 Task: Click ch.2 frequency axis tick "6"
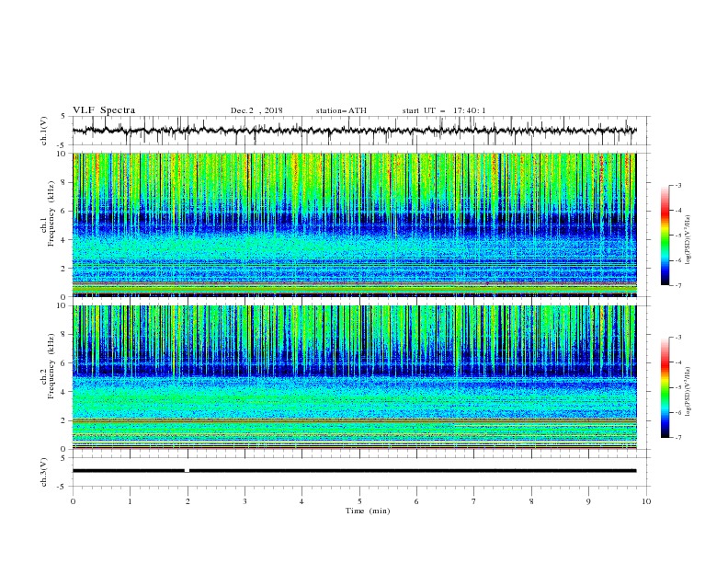(65, 363)
